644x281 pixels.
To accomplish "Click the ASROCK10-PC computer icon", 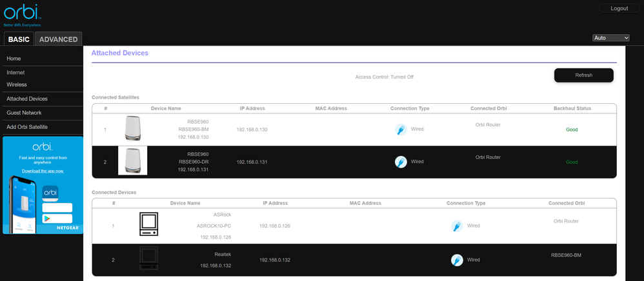I will click(148, 224).
